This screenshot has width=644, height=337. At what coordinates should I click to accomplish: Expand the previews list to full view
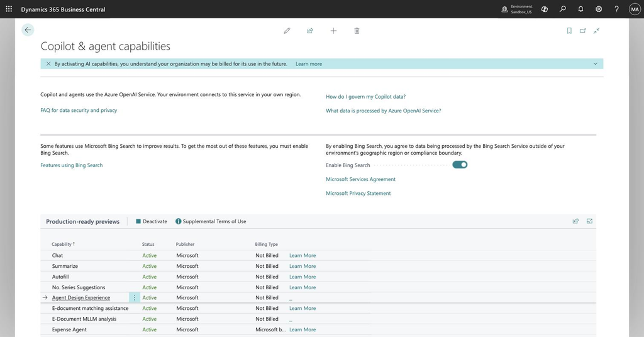(589, 221)
